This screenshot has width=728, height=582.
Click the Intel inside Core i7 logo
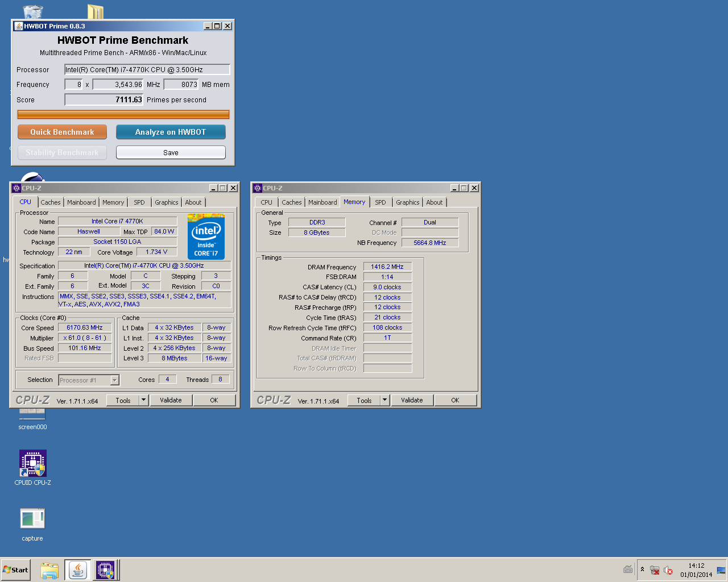(x=206, y=236)
